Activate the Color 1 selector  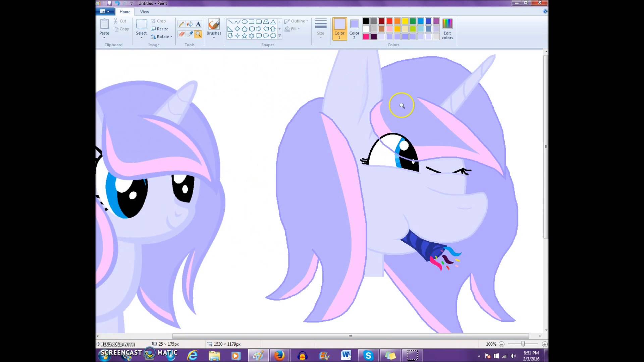coord(339,29)
